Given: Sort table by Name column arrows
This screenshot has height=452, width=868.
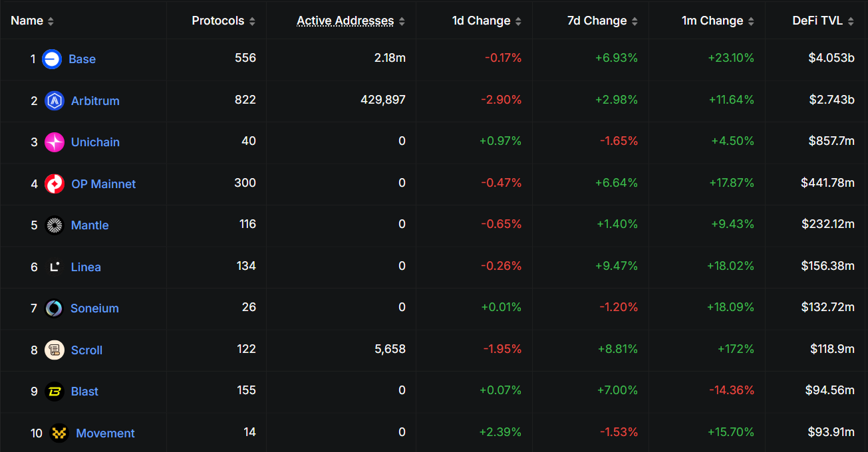Looking at the screenshot, I should (x=51, y=21).
